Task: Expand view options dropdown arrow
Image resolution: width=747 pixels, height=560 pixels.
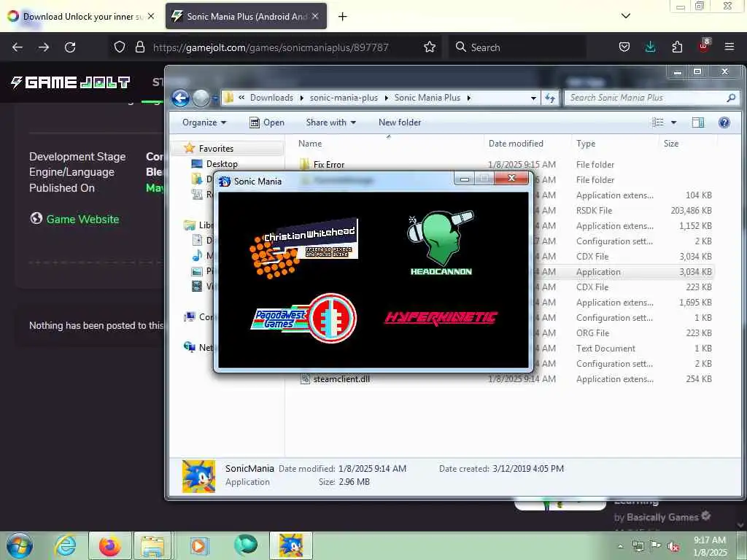Action: [x=673, y=122]
